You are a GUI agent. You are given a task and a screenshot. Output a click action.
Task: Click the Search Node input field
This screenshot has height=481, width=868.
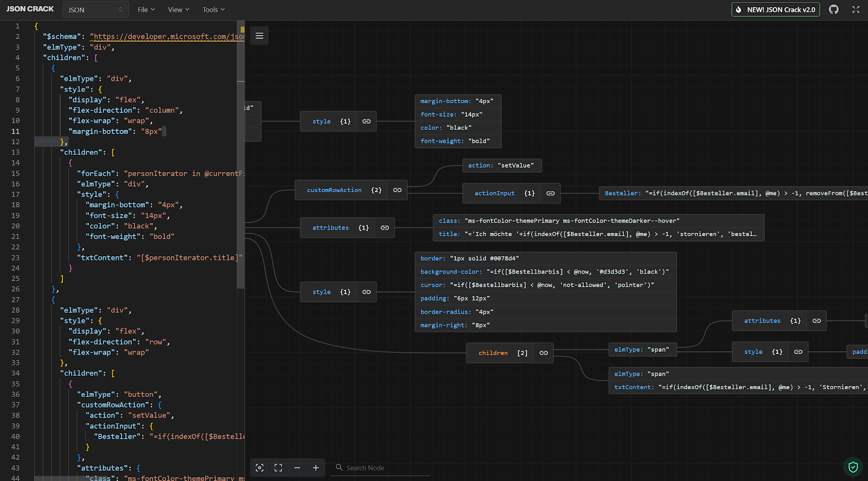pos(381,468)
